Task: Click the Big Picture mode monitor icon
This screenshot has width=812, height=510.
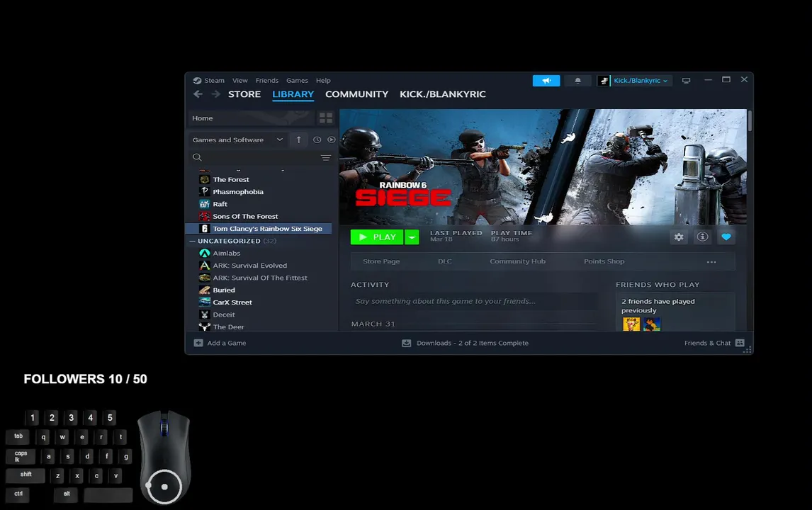Action: click(x=686, y=80)
